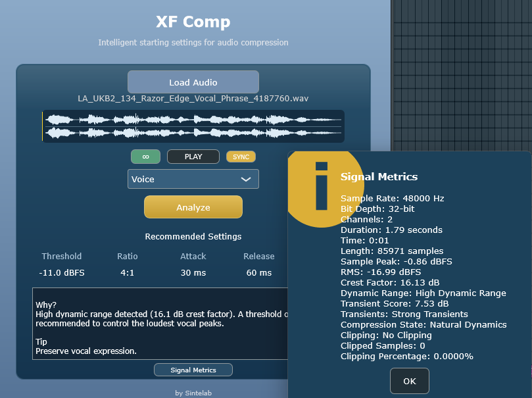Start playback with the PLAY button

193,157
